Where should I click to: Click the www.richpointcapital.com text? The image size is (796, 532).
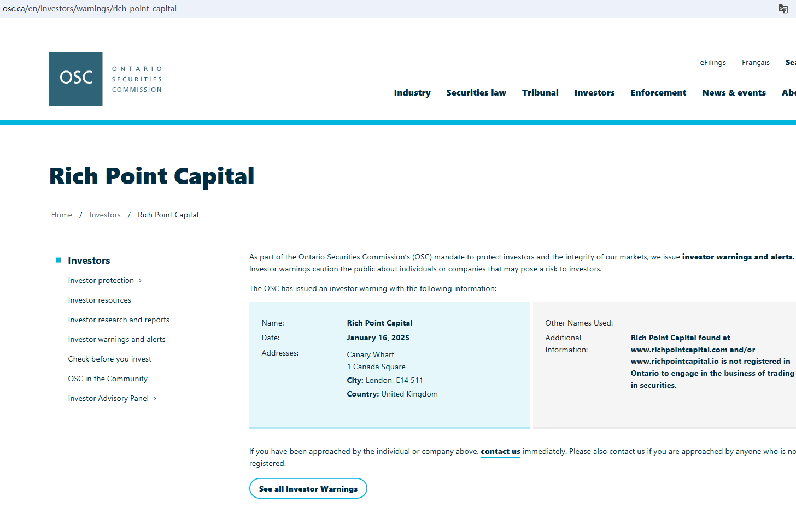pyautogui.click(x=679, y=350)
